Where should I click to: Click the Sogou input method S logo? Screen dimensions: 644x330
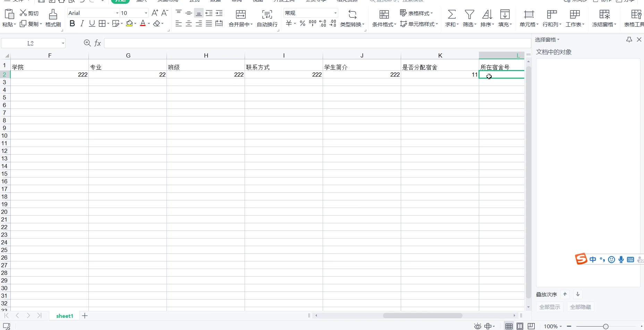pyautogui.click(x=581, y=259)
